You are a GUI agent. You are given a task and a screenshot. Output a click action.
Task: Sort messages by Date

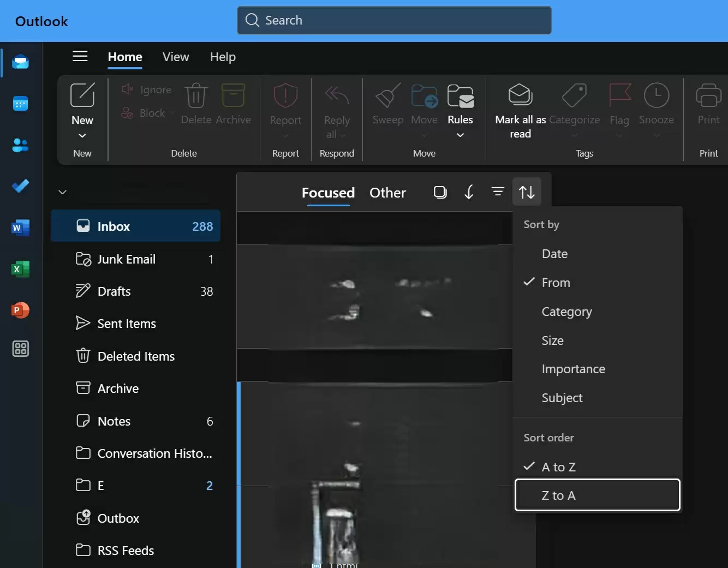point(554,253)
